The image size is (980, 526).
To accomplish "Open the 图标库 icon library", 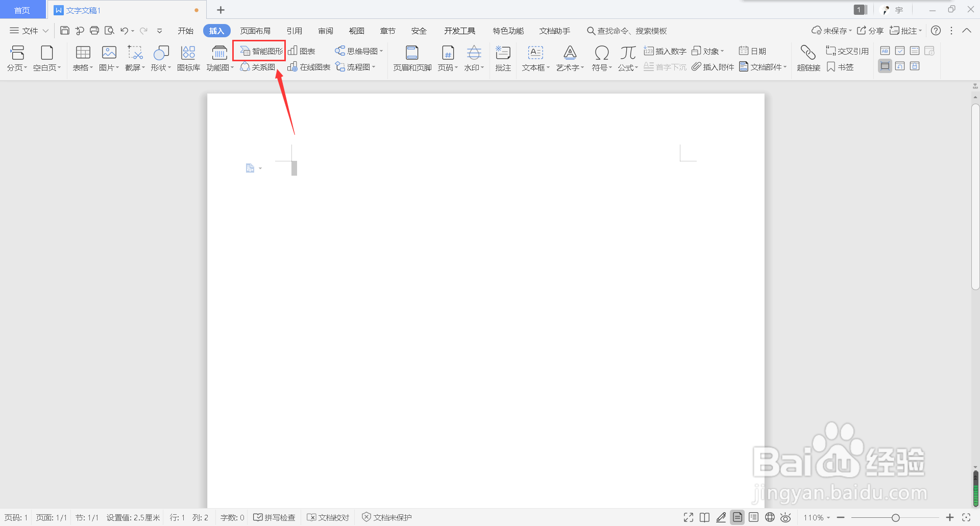I will [x=188, y=59].
